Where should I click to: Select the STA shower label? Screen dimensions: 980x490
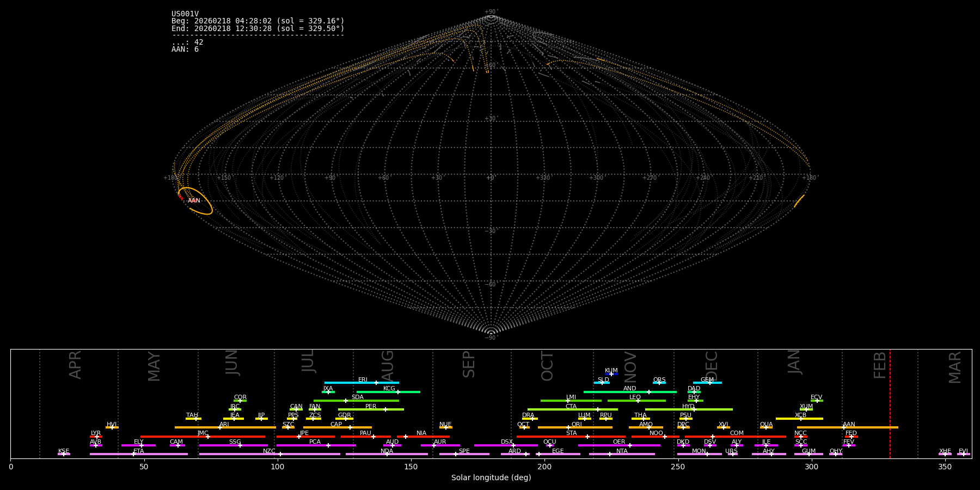tap(571, 433)
